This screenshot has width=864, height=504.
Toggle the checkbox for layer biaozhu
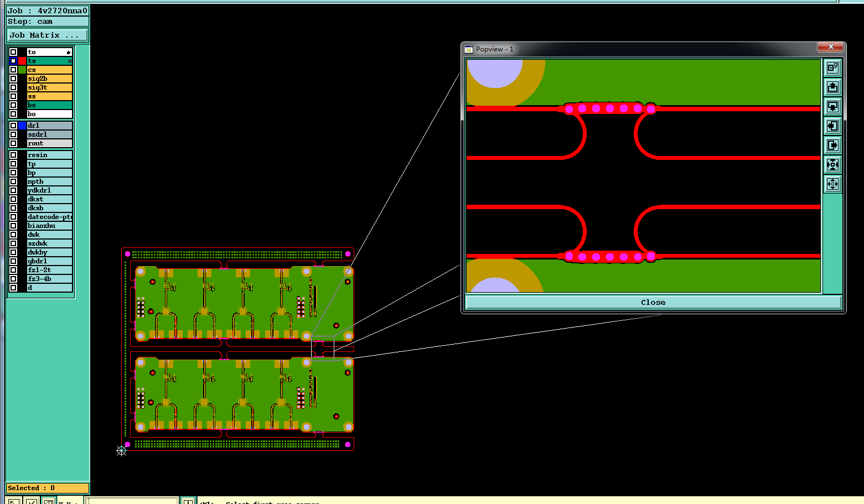[13, 226]
